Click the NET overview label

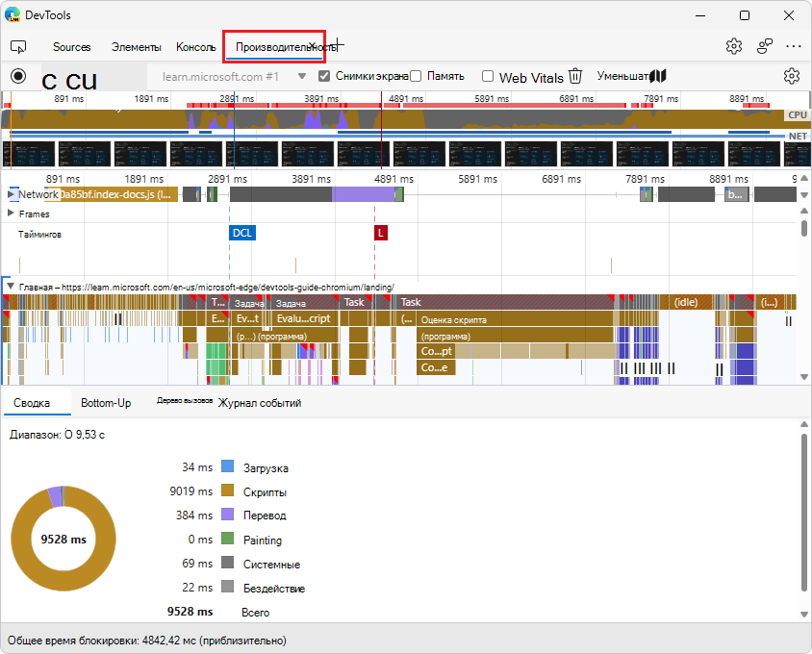tap(798, 137)
